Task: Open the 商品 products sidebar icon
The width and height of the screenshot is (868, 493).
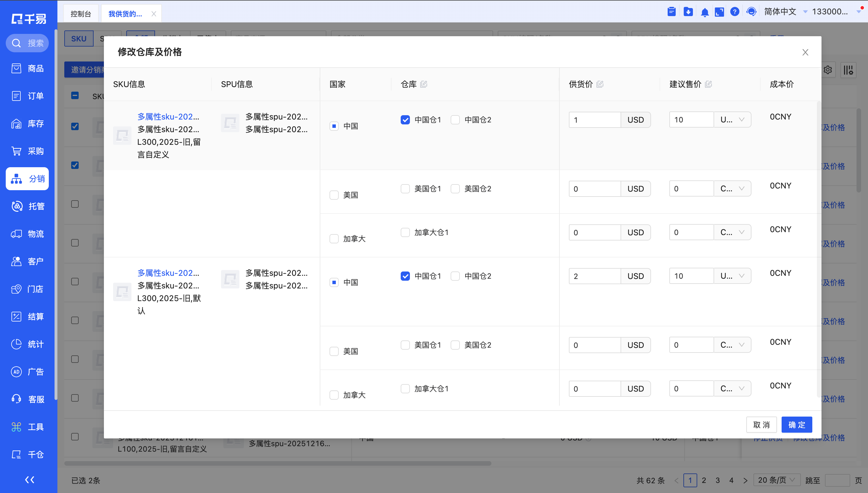Action: pos(16,68)
